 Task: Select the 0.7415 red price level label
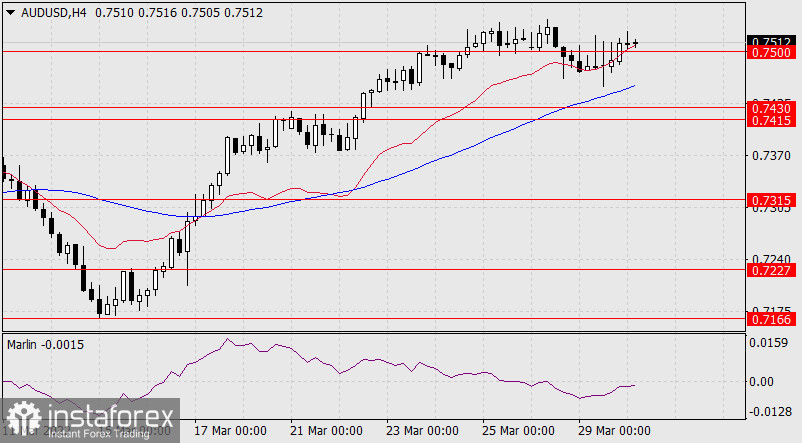pyautogui.click(x=771, y=120)
